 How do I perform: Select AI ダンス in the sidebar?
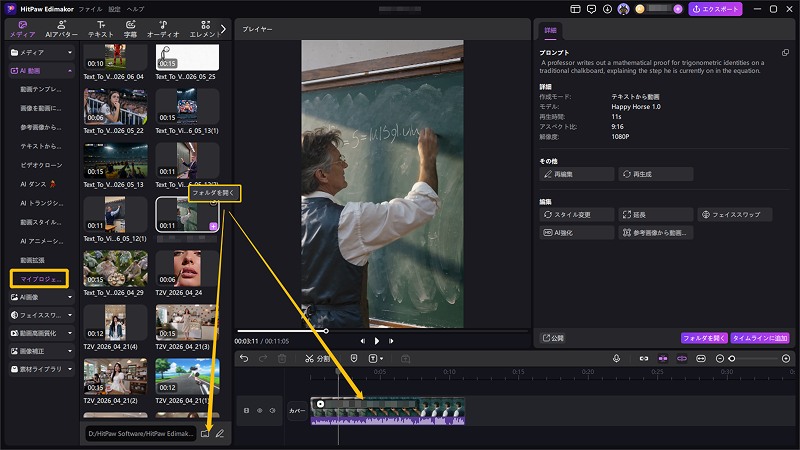click(x=38, y=184)
